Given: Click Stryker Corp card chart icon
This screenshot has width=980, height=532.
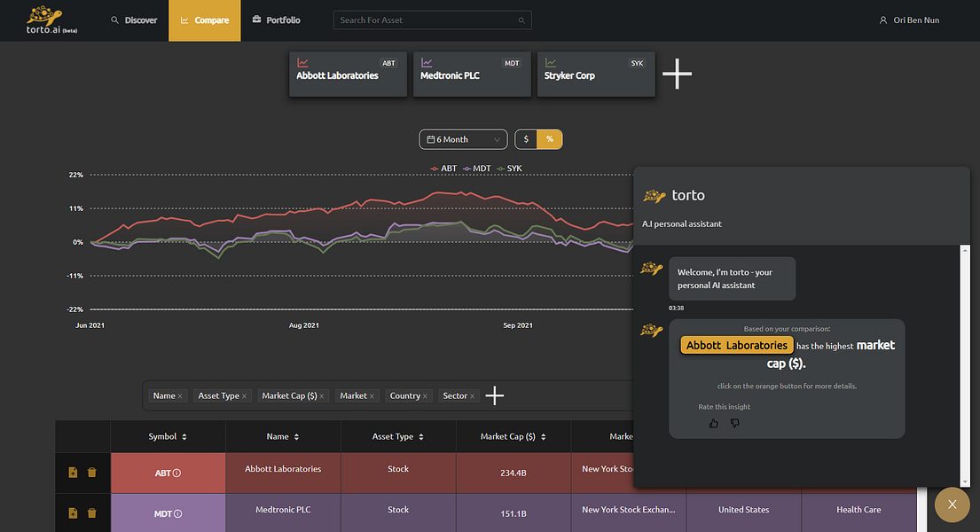Looking at the screenshot, I should point(551,63).
